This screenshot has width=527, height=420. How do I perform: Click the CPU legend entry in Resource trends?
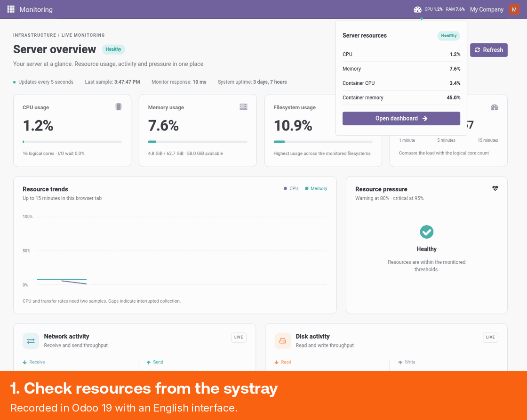pyautogui.click(x=291, y=189)
